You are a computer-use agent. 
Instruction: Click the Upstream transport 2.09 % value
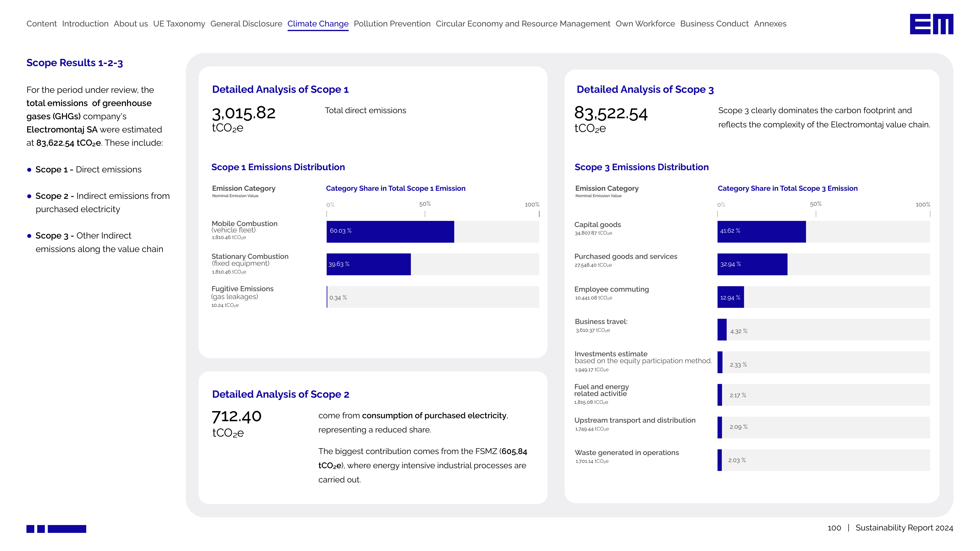(x=738, y=427)
